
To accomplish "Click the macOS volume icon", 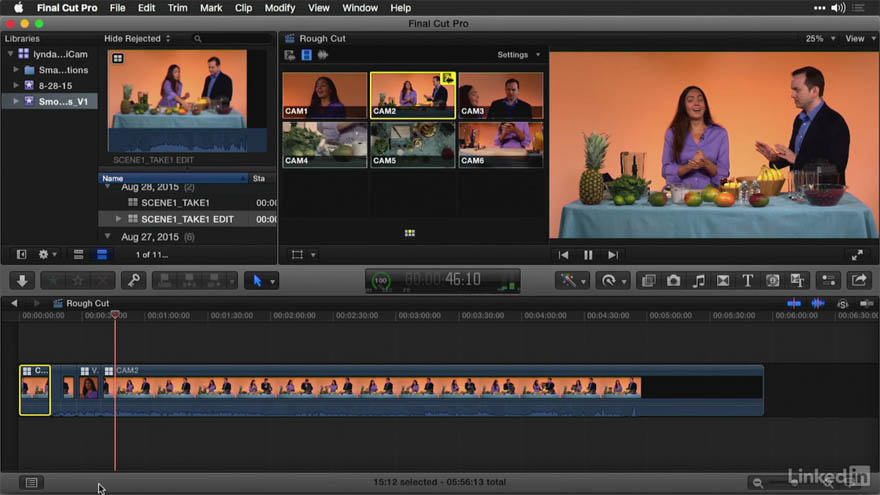I will pos(838,8).
